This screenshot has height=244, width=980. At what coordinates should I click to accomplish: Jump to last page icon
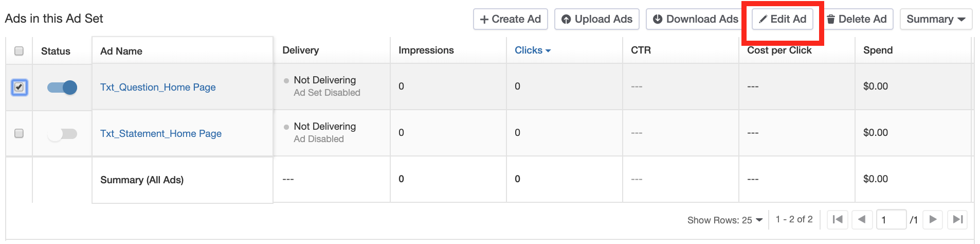tap(957, 219)
